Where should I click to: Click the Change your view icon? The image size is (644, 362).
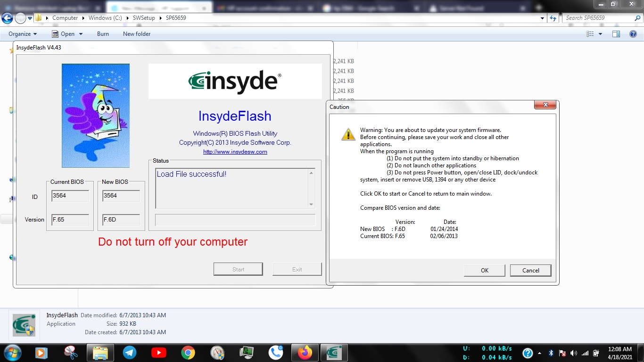tap(590, 34)
